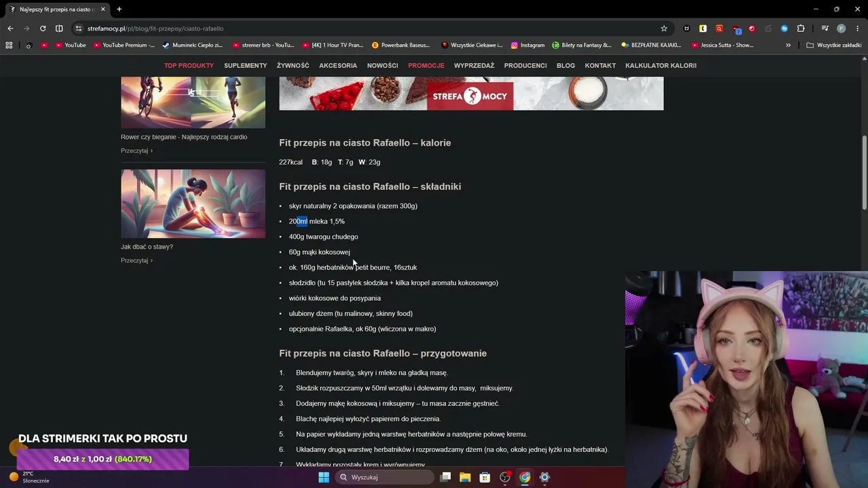The width and height of the screenshot is (868, 488).
Task: Open ŻYWNOŚĆ menu
Action: click(x=293, y=66)
